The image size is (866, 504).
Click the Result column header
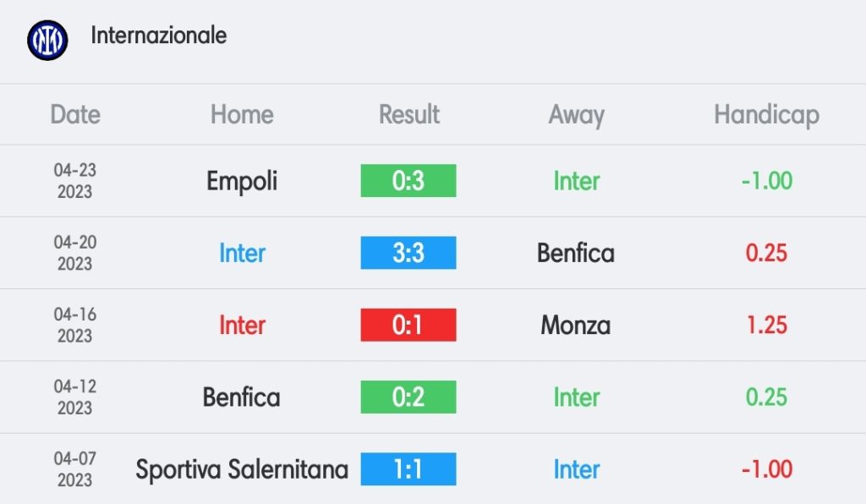pos(408,115)
